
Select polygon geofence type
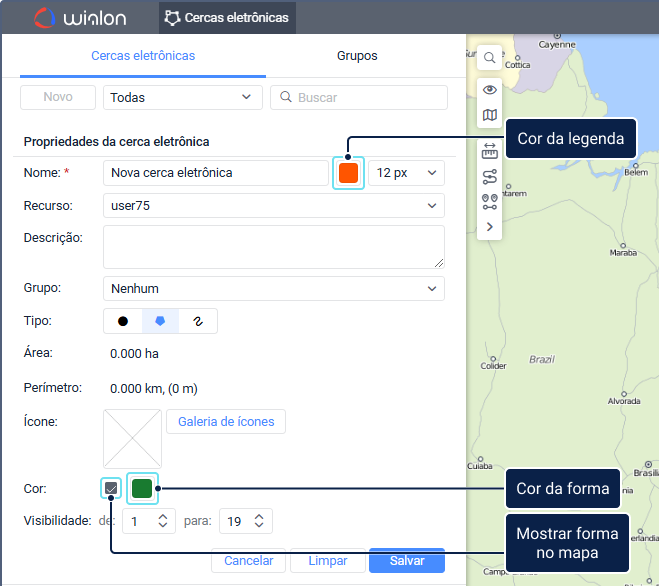pos(160,321)
